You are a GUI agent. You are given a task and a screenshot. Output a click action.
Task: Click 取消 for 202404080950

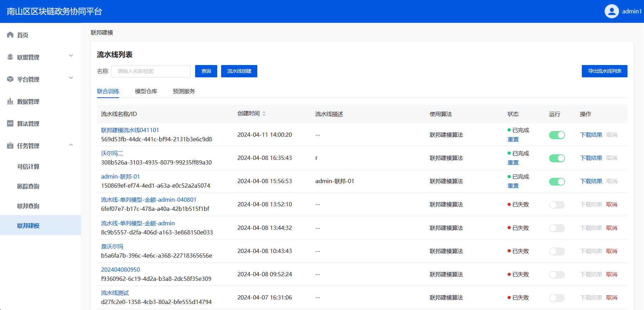[612, 274]
